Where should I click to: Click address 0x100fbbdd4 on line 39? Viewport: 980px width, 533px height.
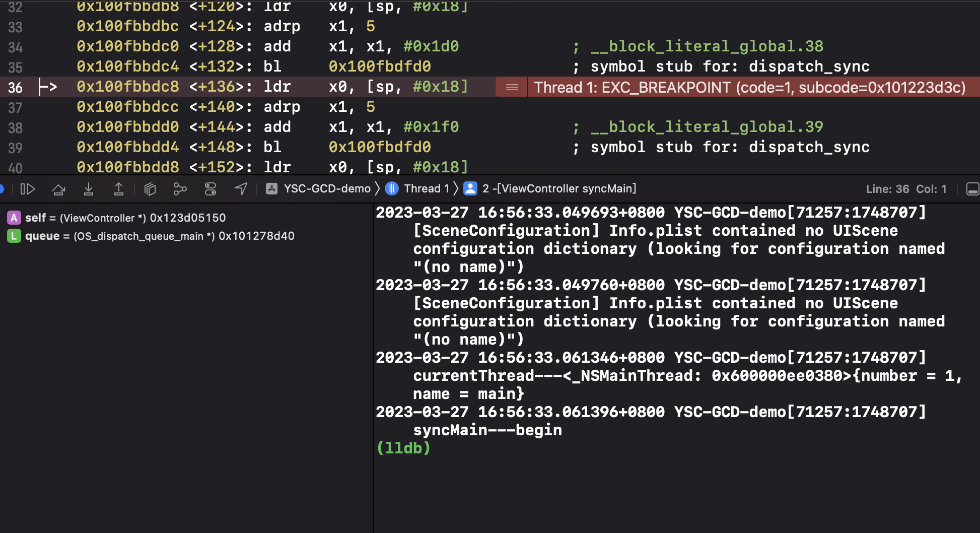[128, 147]
